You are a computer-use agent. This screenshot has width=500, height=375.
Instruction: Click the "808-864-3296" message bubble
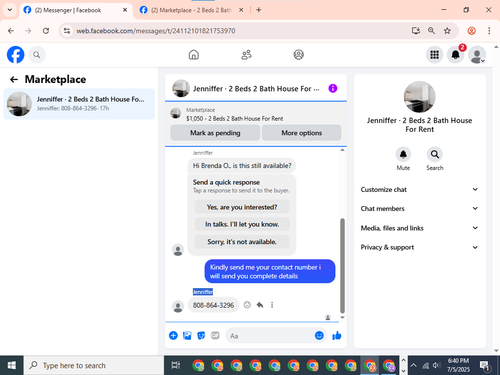pos(213,305)
